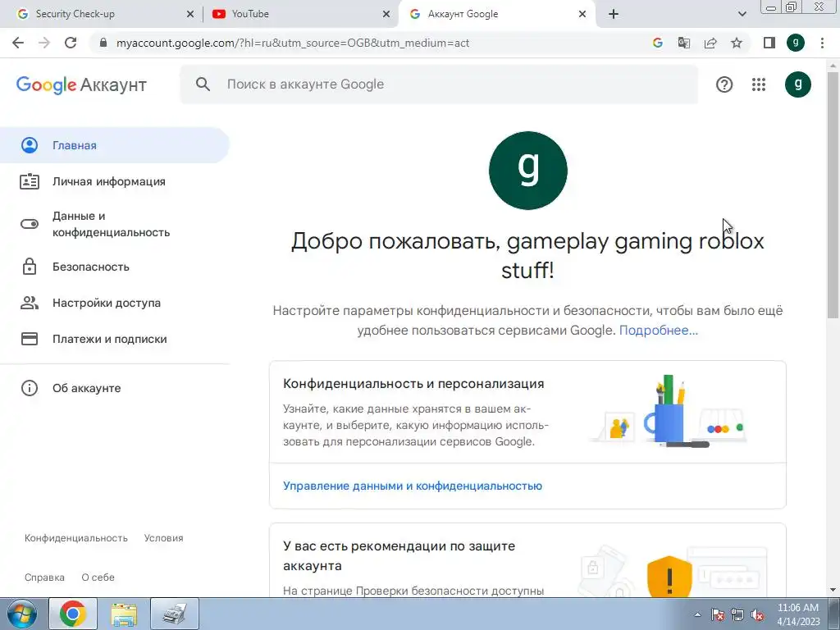Click the Подробнее… link

(x=659, y=330)
